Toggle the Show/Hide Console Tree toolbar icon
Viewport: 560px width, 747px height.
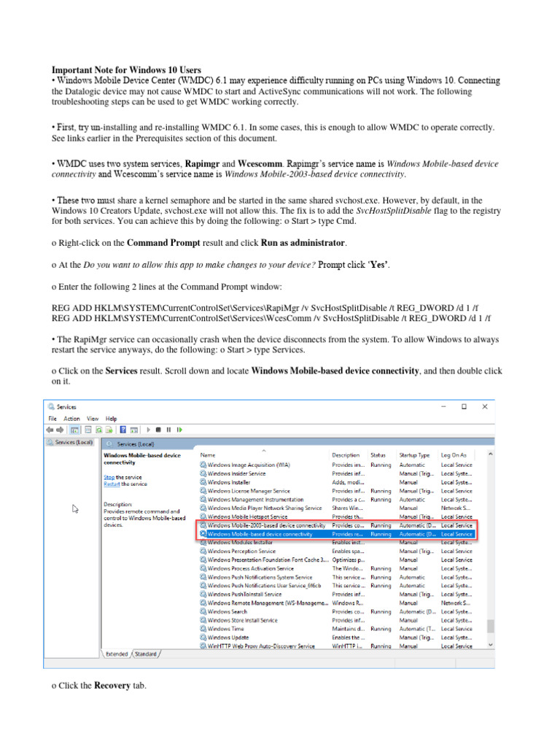75,430
